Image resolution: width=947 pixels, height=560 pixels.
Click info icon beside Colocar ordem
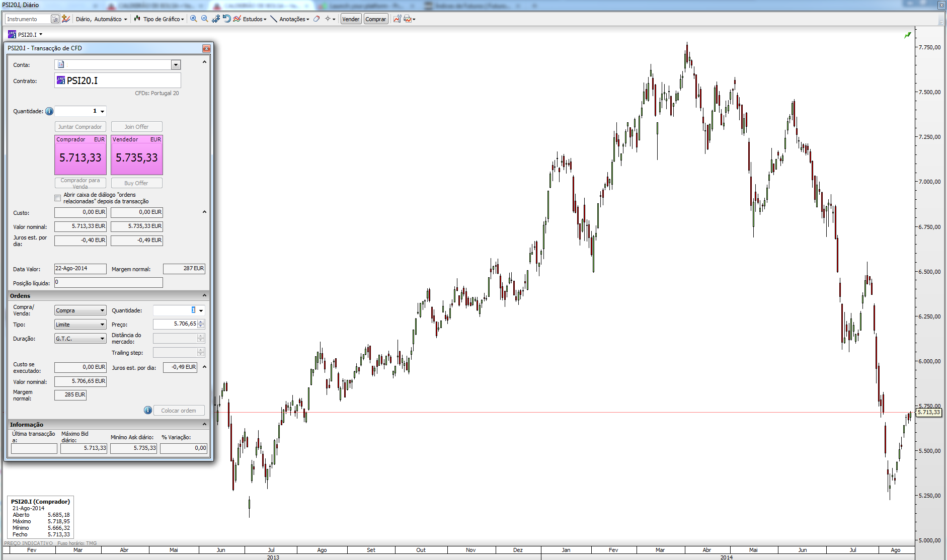pyautogui.click(x=148, y=411)
